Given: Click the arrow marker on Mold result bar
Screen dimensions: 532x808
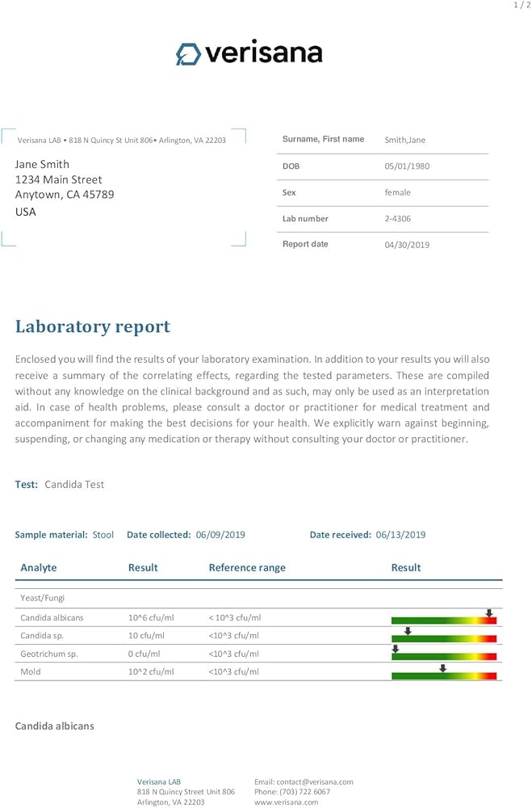Looking at the screenshot, I should 442,667.
